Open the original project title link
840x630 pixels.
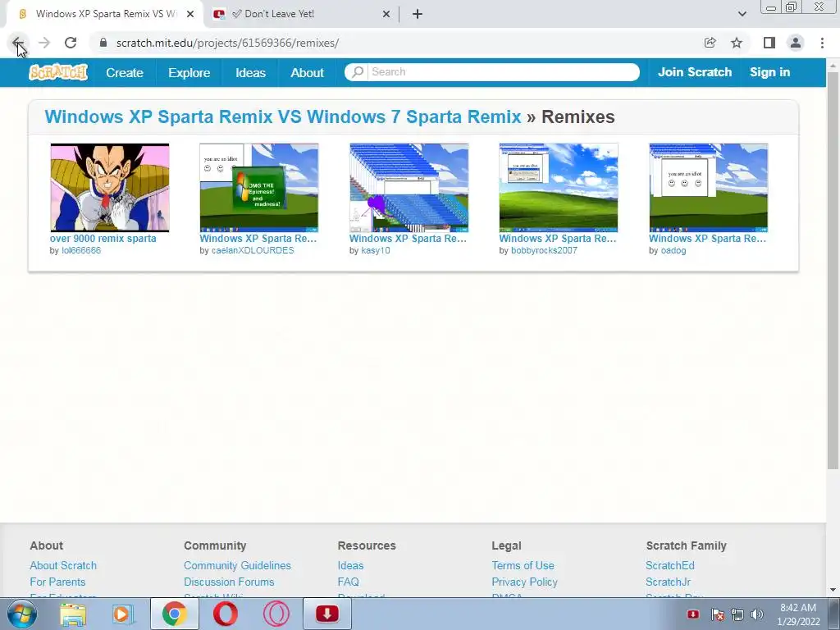click(283, 116)
